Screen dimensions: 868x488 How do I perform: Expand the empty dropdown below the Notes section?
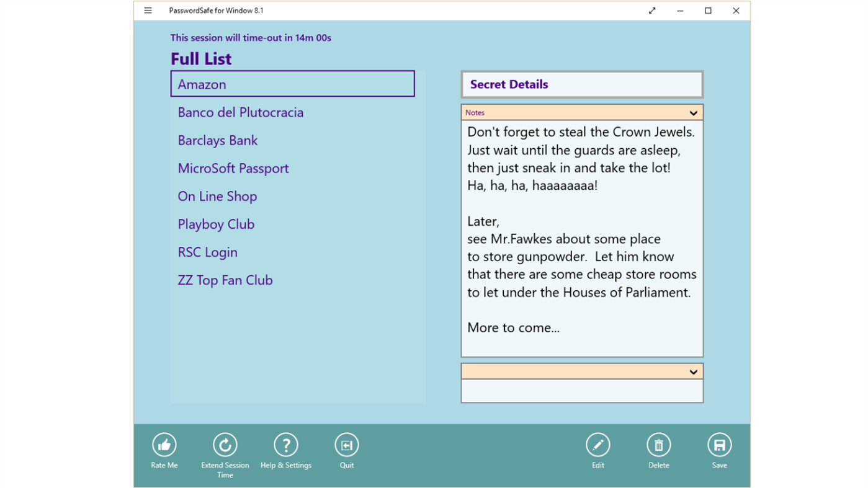tap(693, 371)
